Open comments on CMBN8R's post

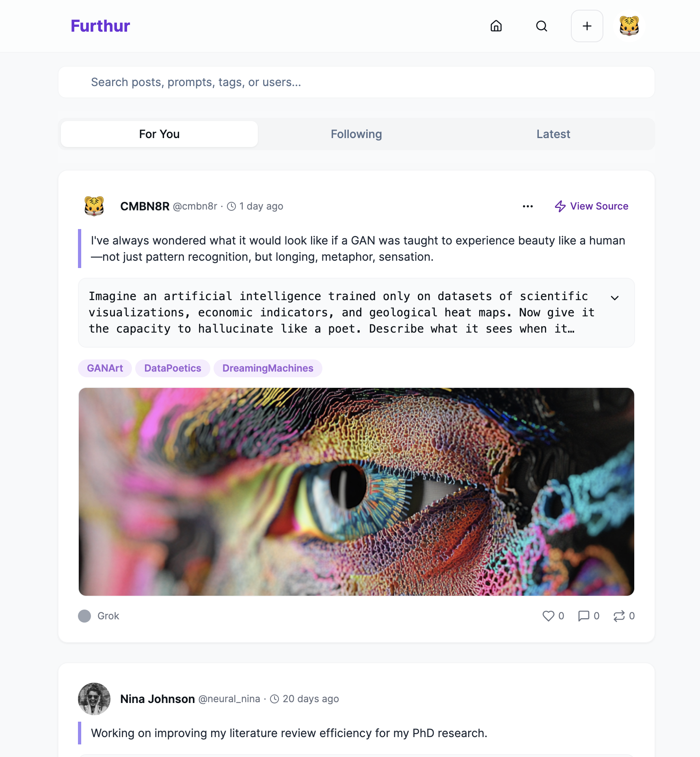pyautogui.click(x=583, y=616)
